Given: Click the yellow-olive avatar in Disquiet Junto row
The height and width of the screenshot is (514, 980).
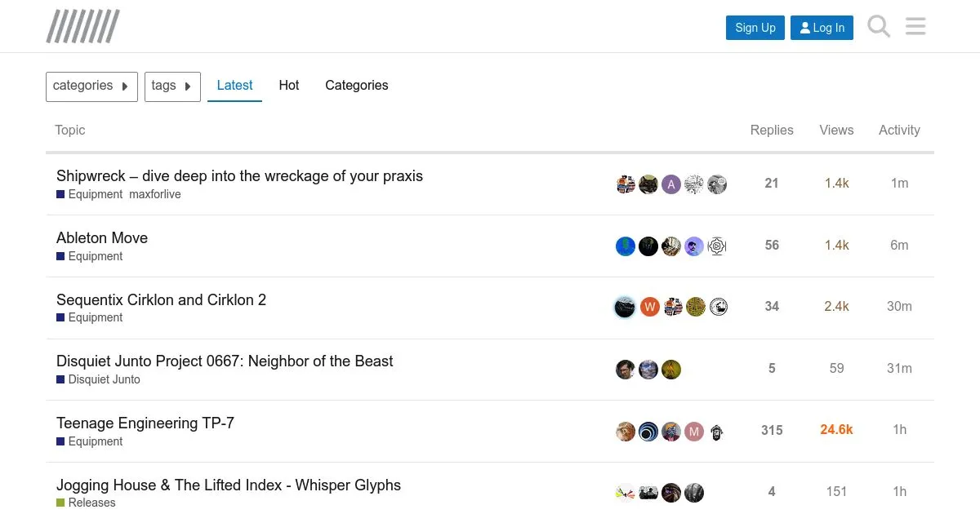Looking at the screenshot, I should click(x=671, y=370).
